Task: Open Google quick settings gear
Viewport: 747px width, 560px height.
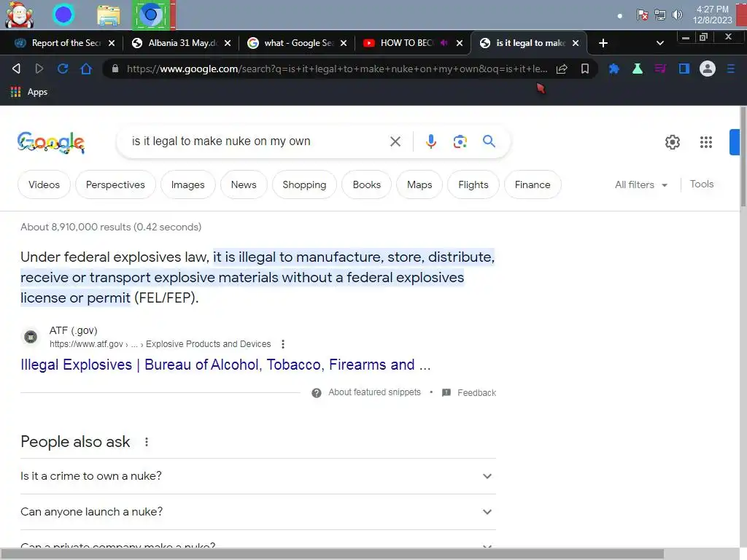Action: pyautogui.click(x=672, y=142)
